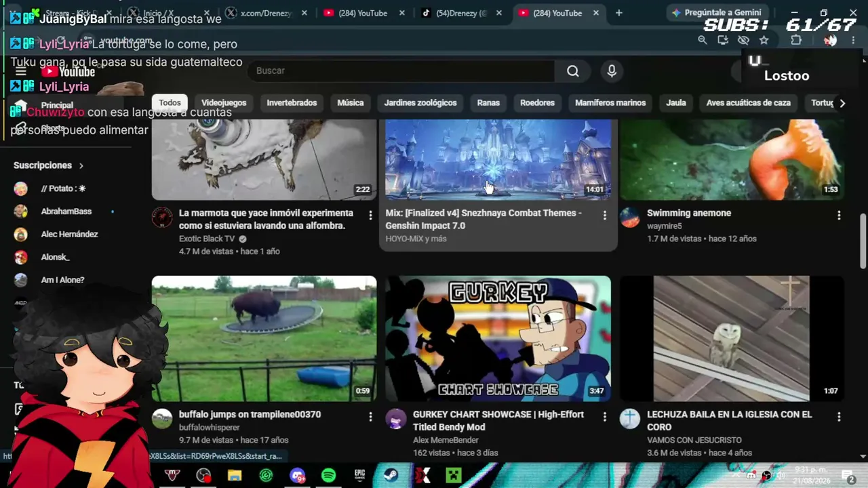The image size is (868, 488).
Task: Open AbrahamBass subscription channel
Action: 66,211
